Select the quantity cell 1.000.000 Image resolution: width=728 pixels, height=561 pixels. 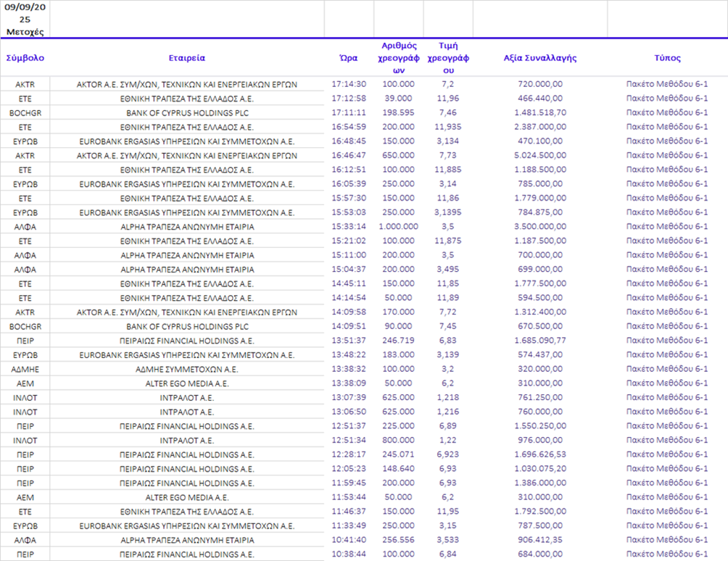coord(398,227)
